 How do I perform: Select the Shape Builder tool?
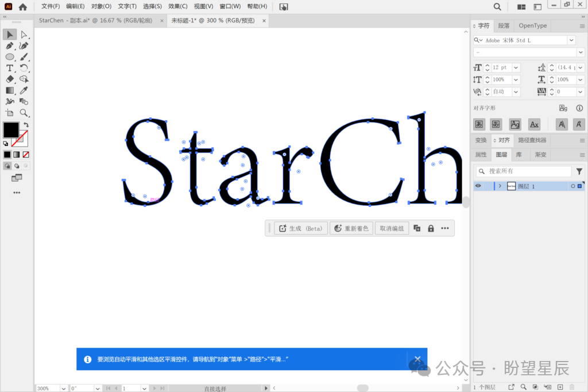point(24,79)
